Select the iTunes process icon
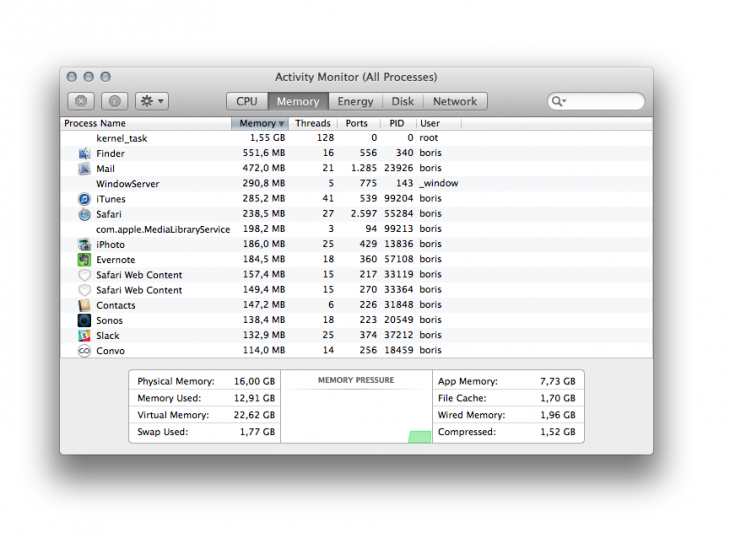The width and height of the screenshot is (730, 538). (84, 199)
